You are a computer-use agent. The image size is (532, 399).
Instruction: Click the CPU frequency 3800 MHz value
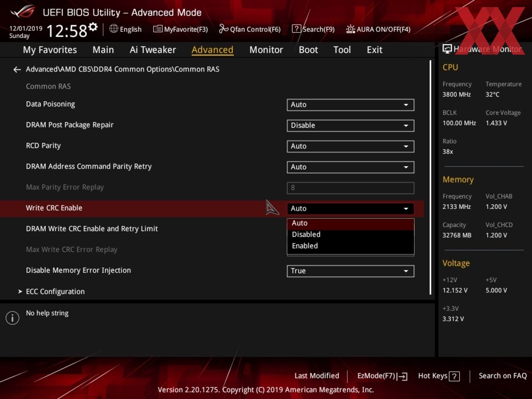(457, 95)
